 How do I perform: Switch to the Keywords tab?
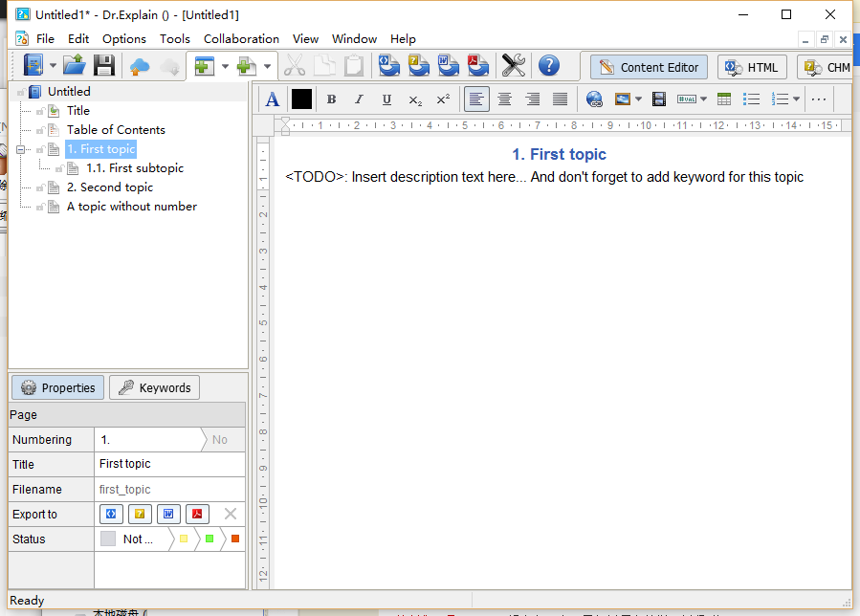(x=155, y=387)
